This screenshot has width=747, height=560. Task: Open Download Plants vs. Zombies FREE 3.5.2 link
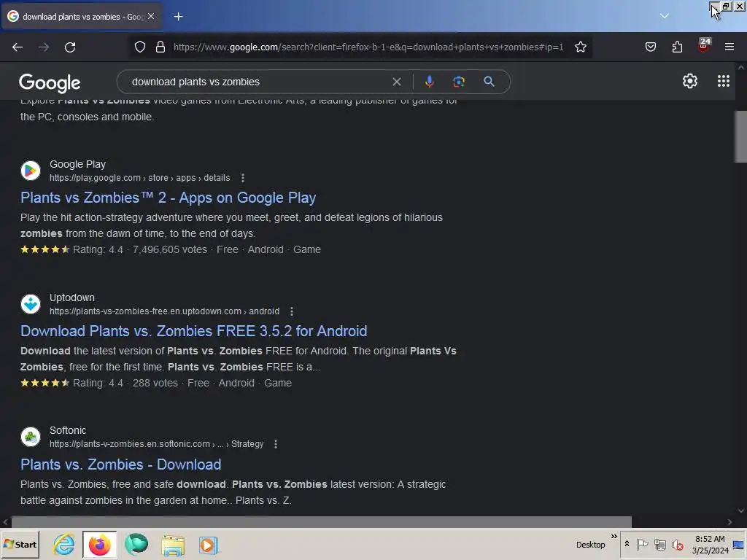tap(194, 331)
